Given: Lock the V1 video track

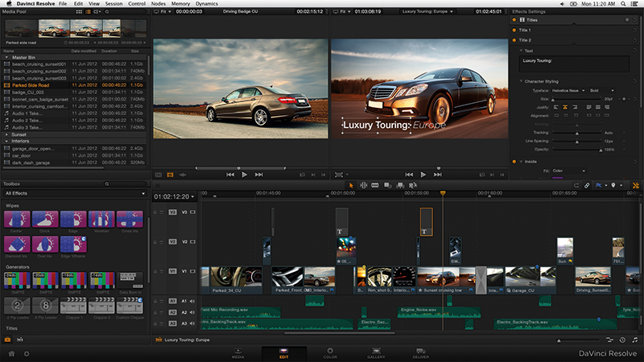Looking at the screenshot, I should [155, 271].
